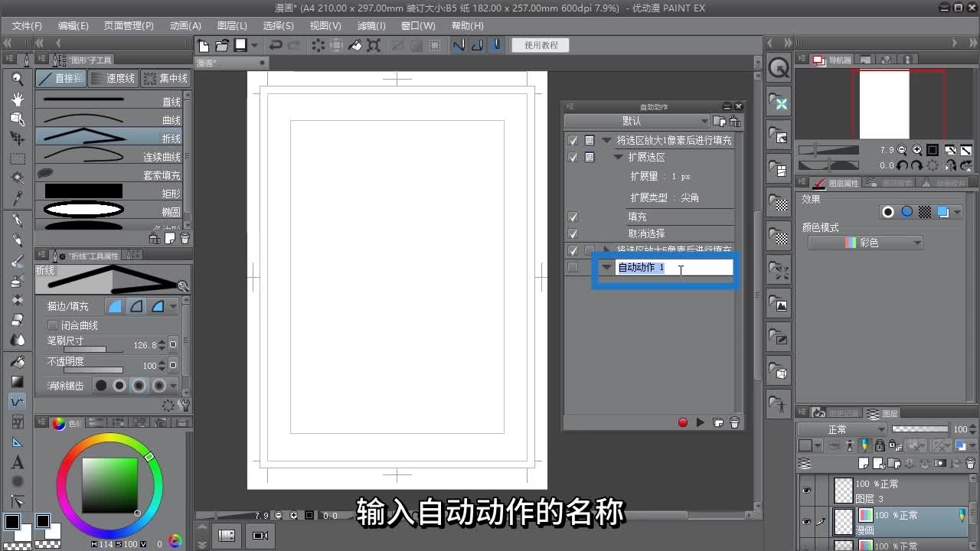Viewport: 980px width, 551px height.
Task: Select the 集中线 tool group
Action: (x=165, y=78)
